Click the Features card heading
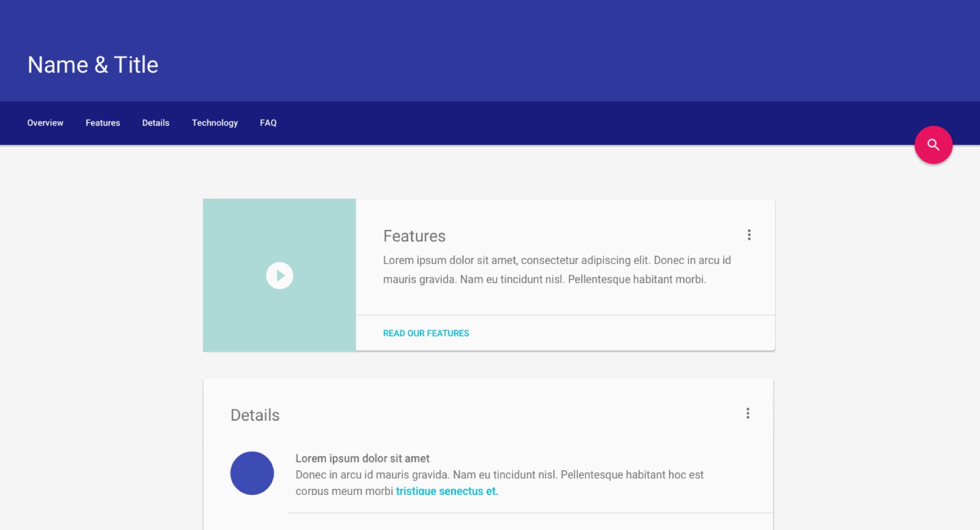This screenshot has height=530, width=980. click(414, 236)
